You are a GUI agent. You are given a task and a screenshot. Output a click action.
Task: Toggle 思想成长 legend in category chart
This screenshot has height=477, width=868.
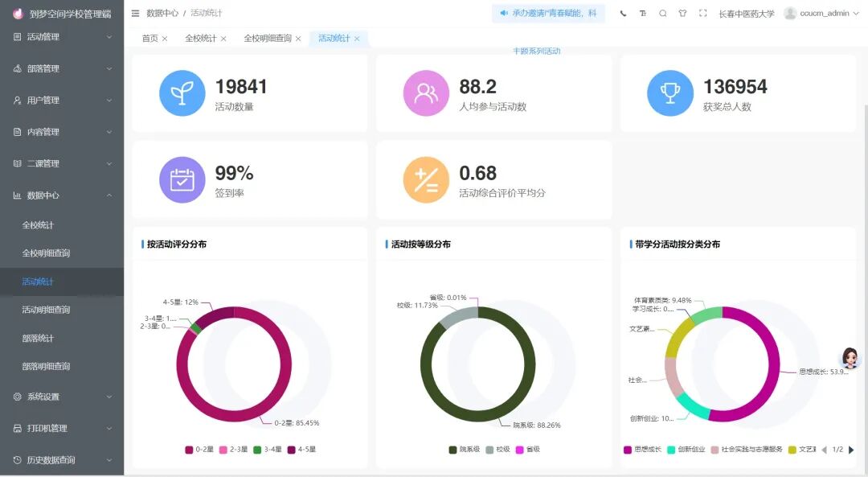tap(642, 450)
